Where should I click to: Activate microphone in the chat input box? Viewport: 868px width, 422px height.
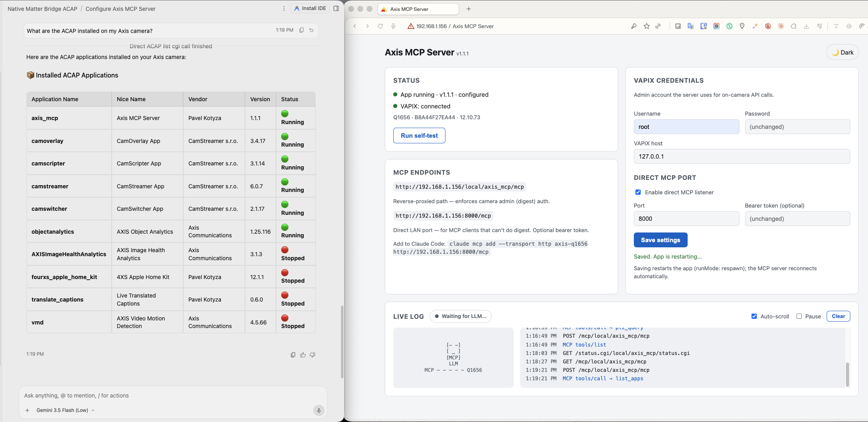tap(319, 410)
